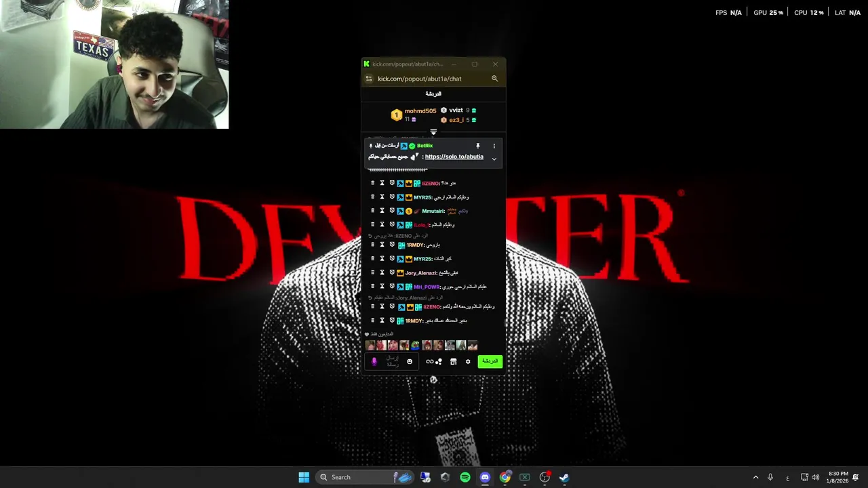Click ban shield on MYR25 'كبر الشات' message
868x488 pixels.
392,258
